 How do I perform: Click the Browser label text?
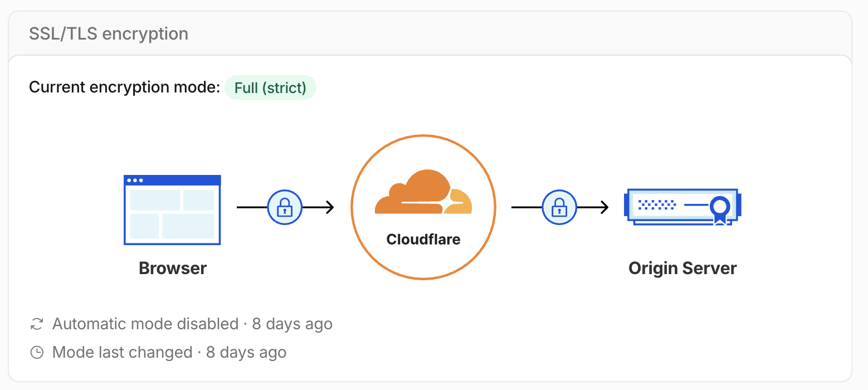coord(173,269)
